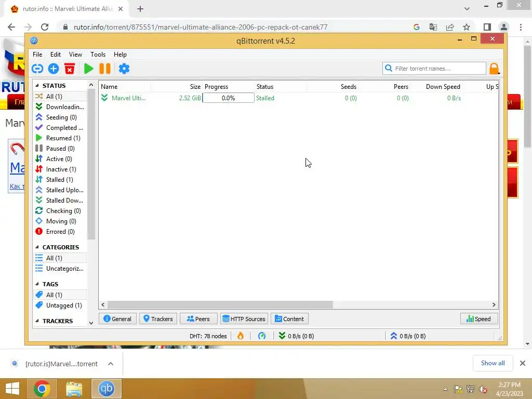Switch to the Trackers tab
This screenshot has width=532, height=399.
pos(158,319)
